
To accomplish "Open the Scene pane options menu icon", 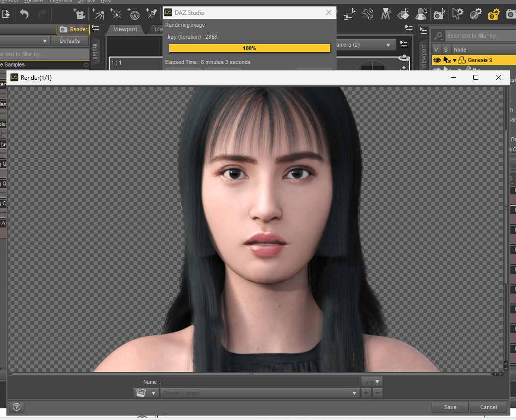I will click(423, 31).
